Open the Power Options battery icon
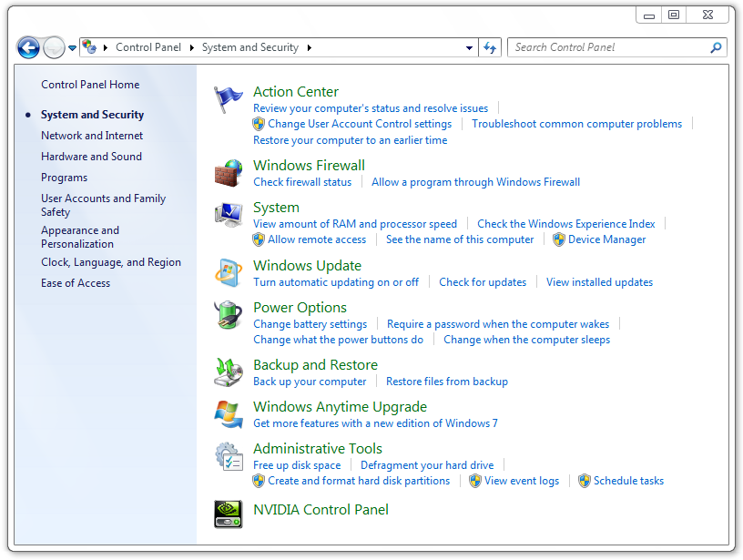 click(229, 314)
